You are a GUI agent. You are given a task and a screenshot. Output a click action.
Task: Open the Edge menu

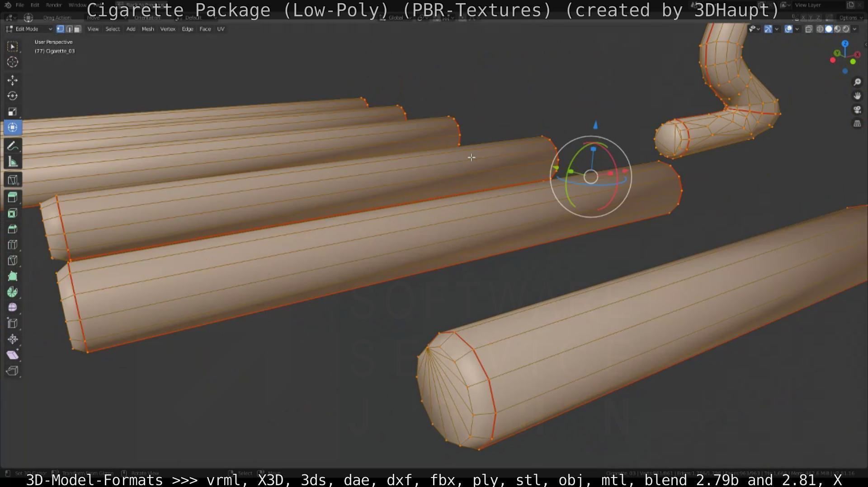click(x=188, y=29)
